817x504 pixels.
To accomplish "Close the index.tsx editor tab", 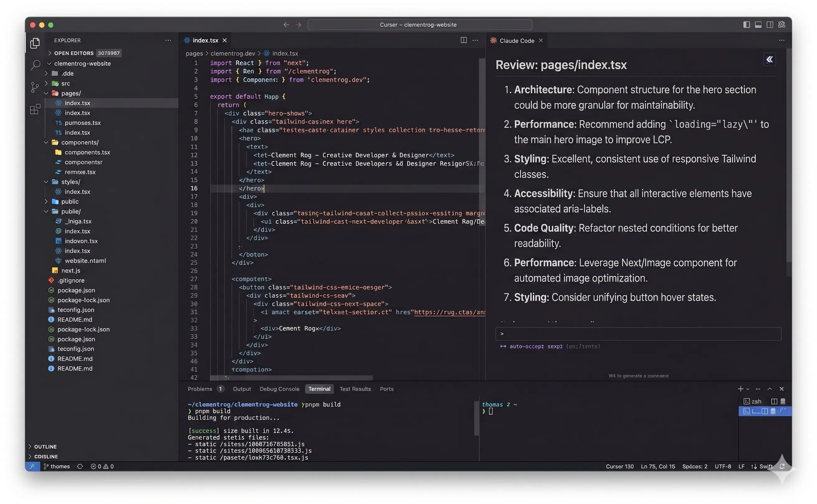I will click(224, 40).
